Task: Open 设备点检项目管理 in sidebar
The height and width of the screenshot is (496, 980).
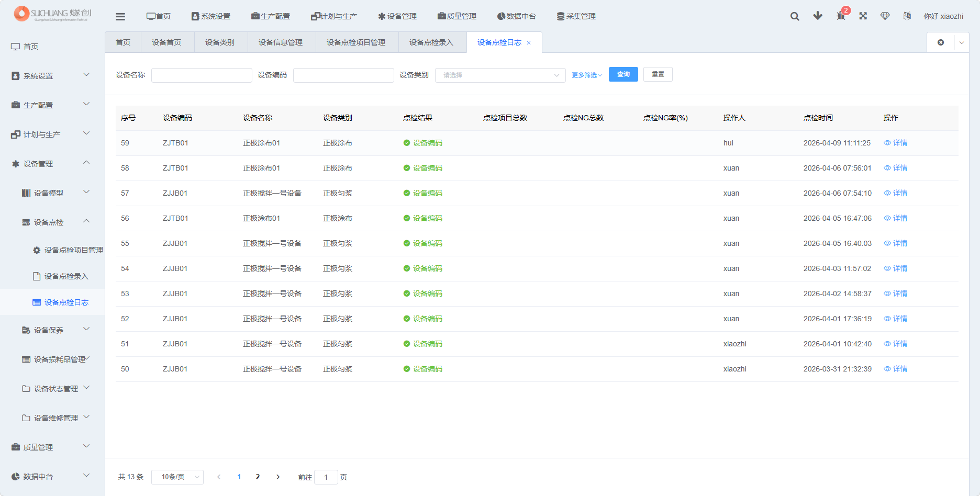Action: [52, 250]
